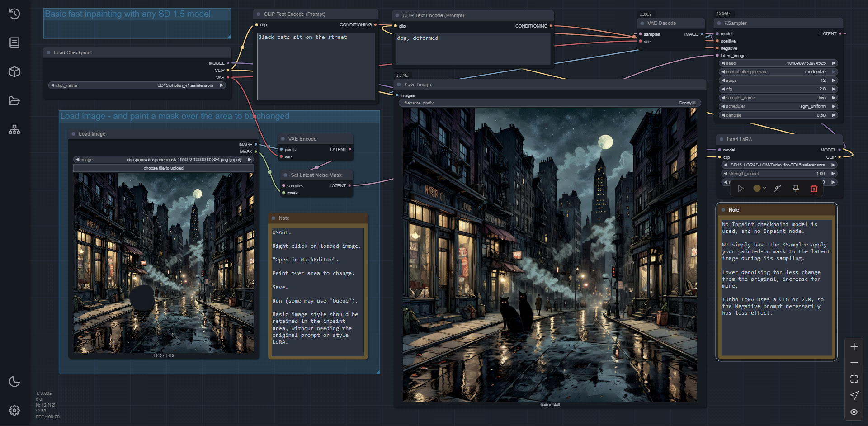This screenshot has width=868, height=426.
Task: Delete selected node with red trash icon
Action: [x=814, y=189]
